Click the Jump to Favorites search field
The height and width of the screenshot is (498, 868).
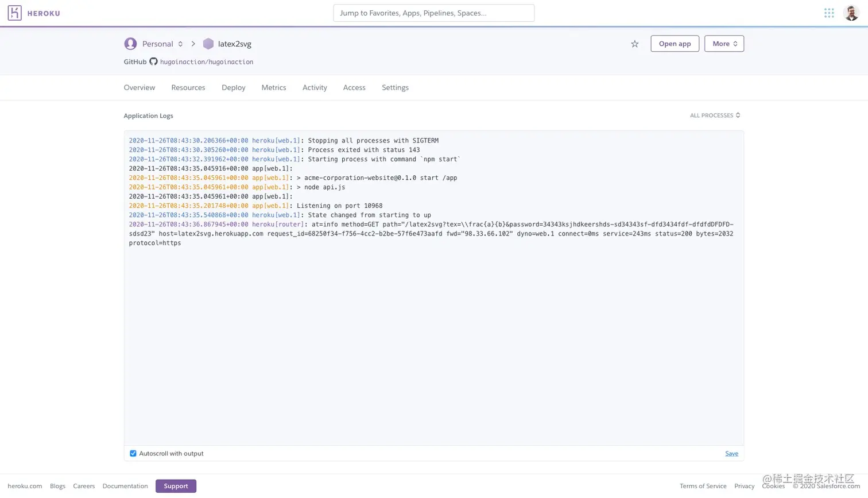click(433, 13)
